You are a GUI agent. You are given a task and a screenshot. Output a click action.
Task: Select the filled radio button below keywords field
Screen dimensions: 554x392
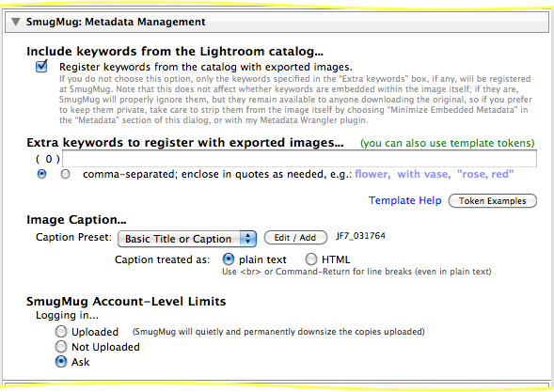coord(41,174)
